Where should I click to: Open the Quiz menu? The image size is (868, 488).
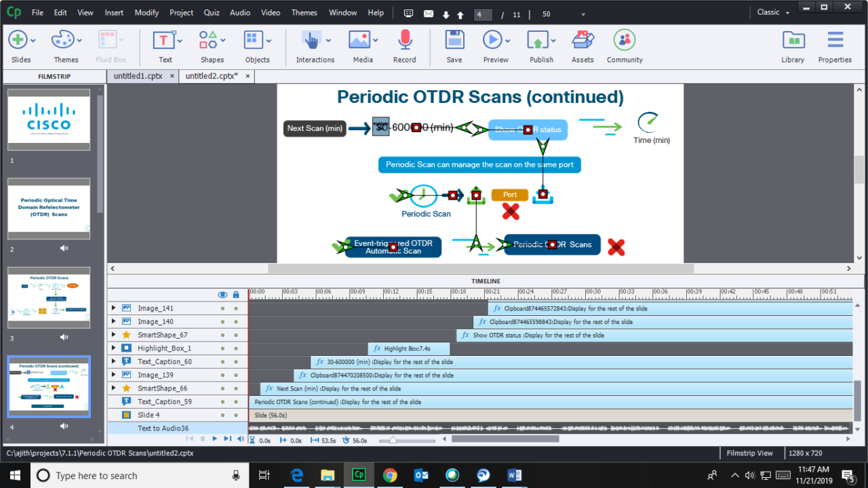pyautogui.click(x=212, y=12)
